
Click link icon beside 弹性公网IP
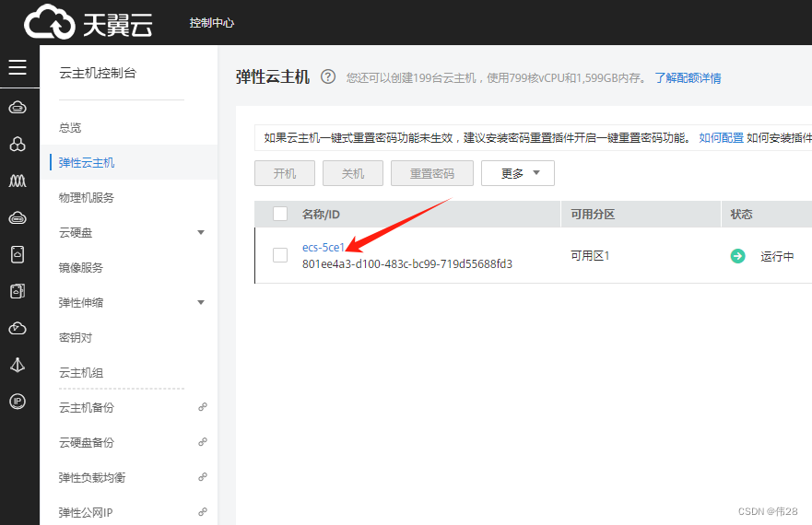click(x=203, y=512)
